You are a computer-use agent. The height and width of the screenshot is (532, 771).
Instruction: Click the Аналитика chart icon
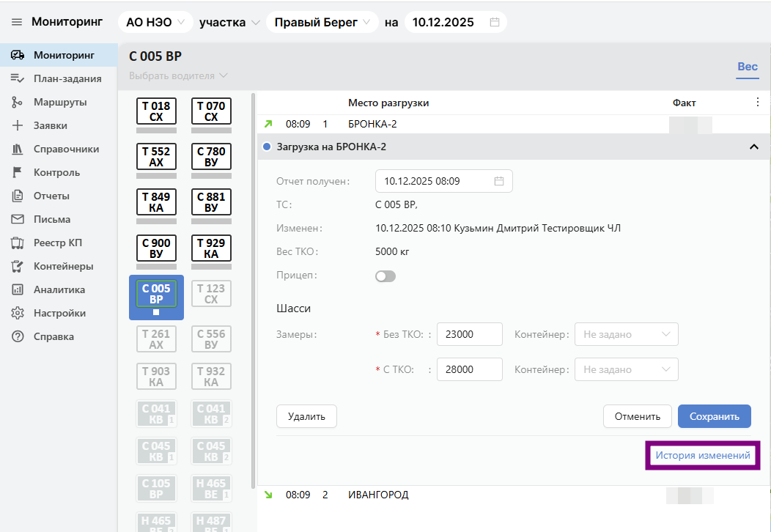[x=18, y=289]
